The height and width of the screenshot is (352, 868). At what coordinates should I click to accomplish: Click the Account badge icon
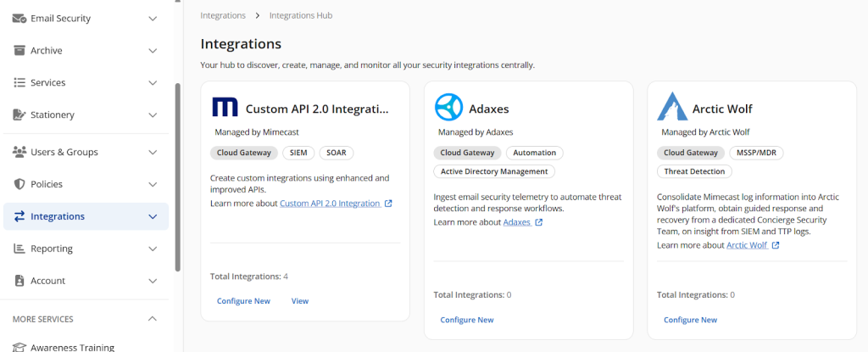tap(19, 281)
